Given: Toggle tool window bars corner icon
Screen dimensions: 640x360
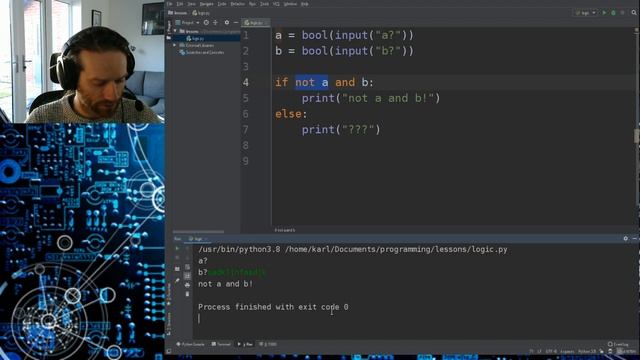Looking at the screenshot, I should [x=169, y=351].
